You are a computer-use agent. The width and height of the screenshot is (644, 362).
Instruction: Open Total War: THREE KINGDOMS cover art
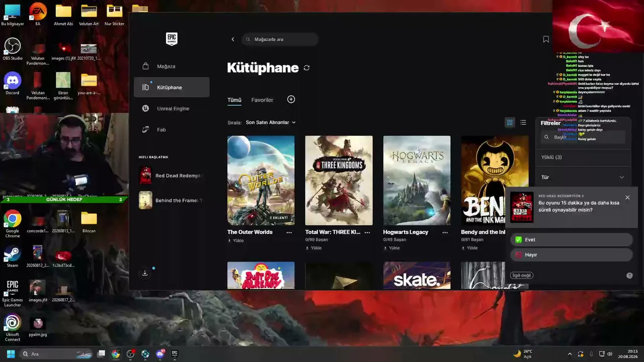coord(339,180)
